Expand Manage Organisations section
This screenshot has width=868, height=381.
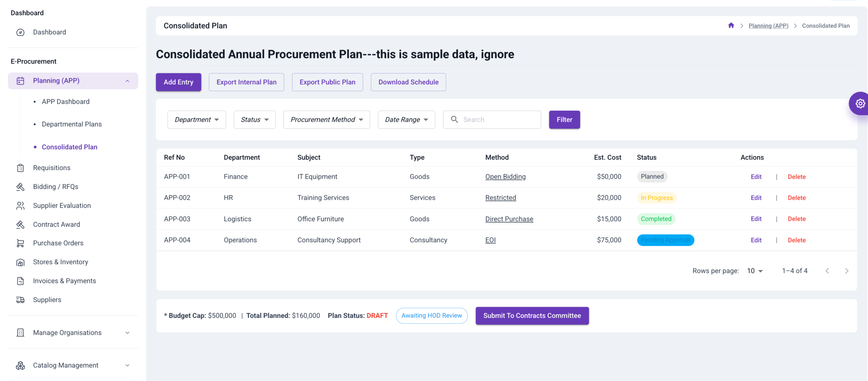127,333
